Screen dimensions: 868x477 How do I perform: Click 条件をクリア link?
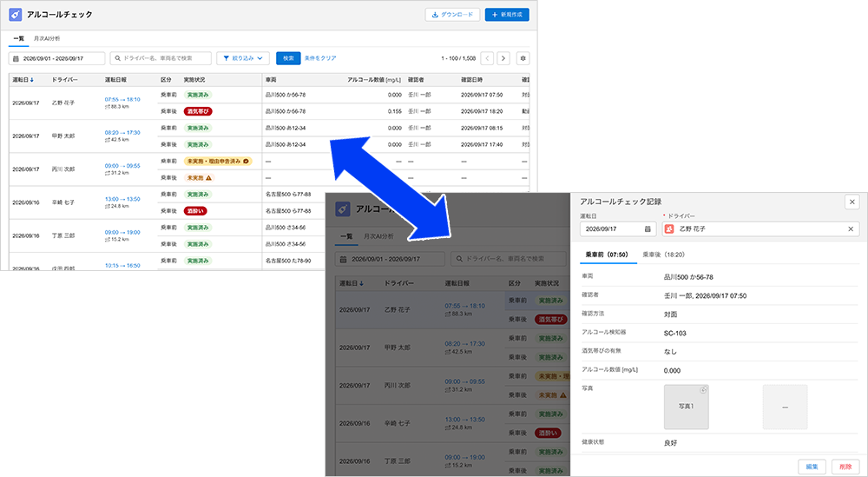(x=320, y=58)
